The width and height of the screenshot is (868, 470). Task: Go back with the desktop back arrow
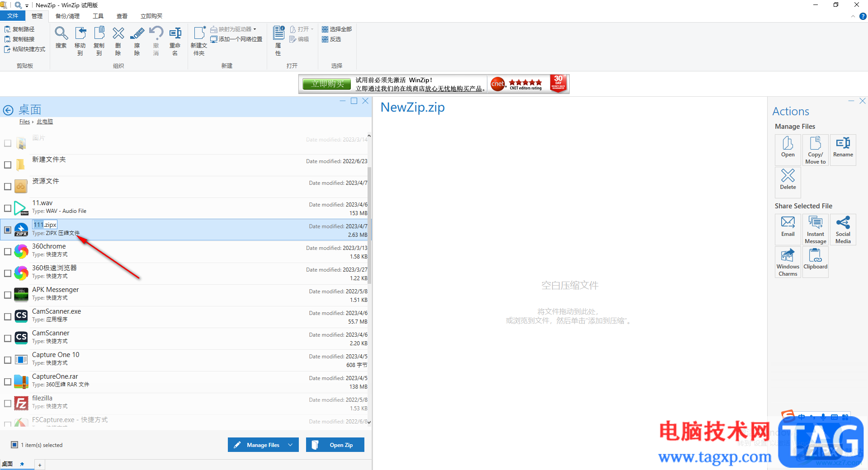8,110
